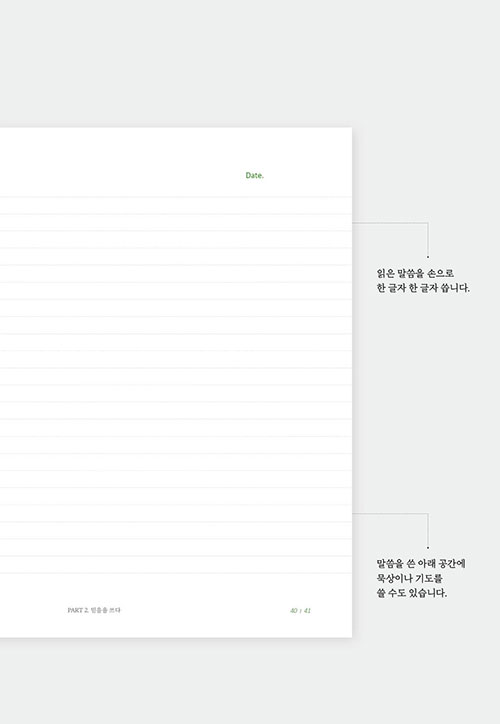Click the vertical segment of the upper callout line
Screen dimensions: 500x724
click(x=428, y=238)
